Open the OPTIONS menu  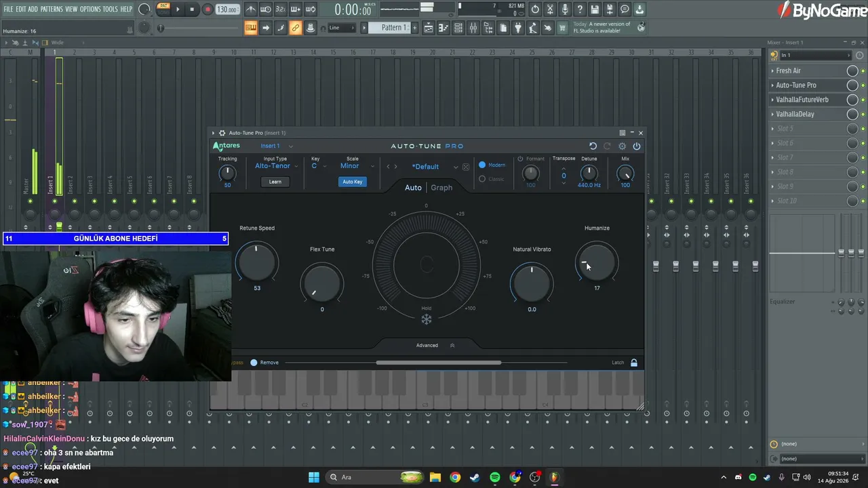pos(90,9)
